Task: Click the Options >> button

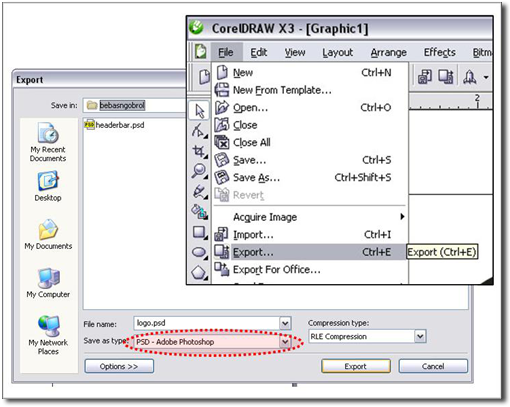Action: coord(119,366)
